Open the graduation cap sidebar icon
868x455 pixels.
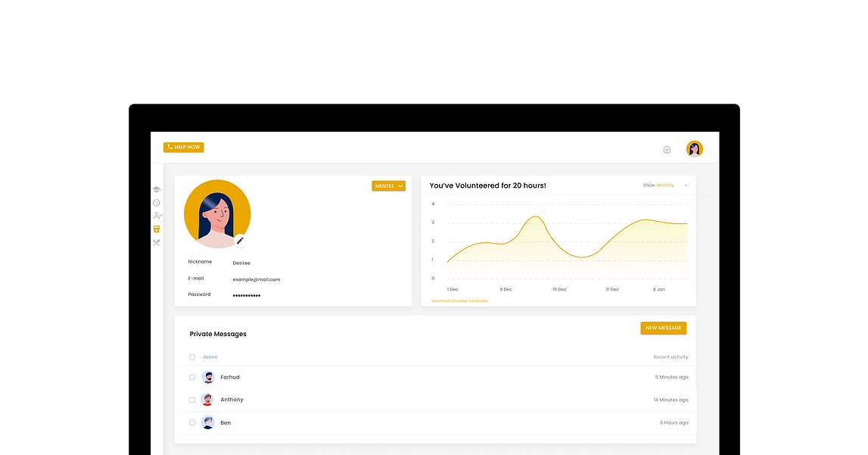[157, 189]
